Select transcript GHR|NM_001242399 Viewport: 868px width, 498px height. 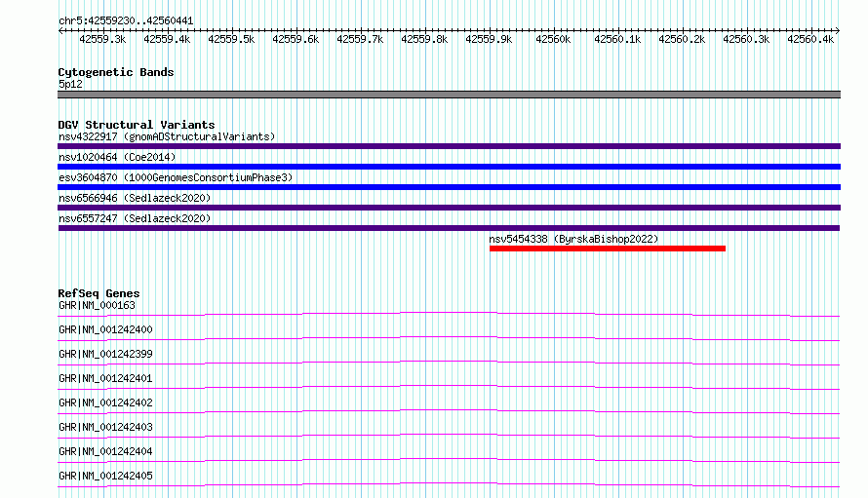[105, 354]
